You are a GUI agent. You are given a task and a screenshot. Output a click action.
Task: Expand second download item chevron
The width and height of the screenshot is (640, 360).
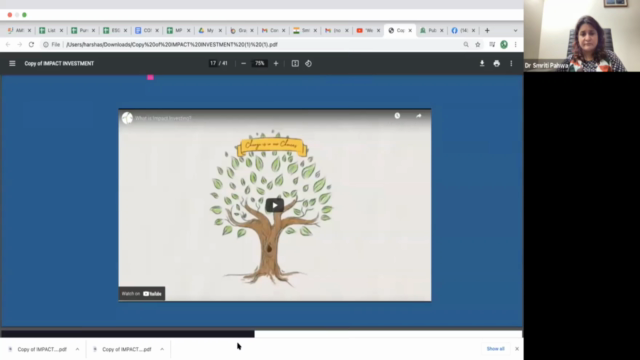tap(162, 349)
